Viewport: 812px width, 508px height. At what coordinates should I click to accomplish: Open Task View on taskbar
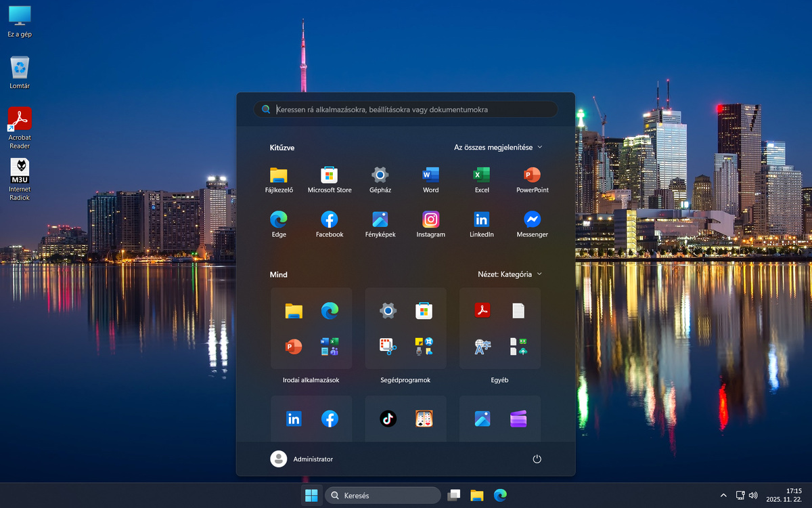point(454,495)
